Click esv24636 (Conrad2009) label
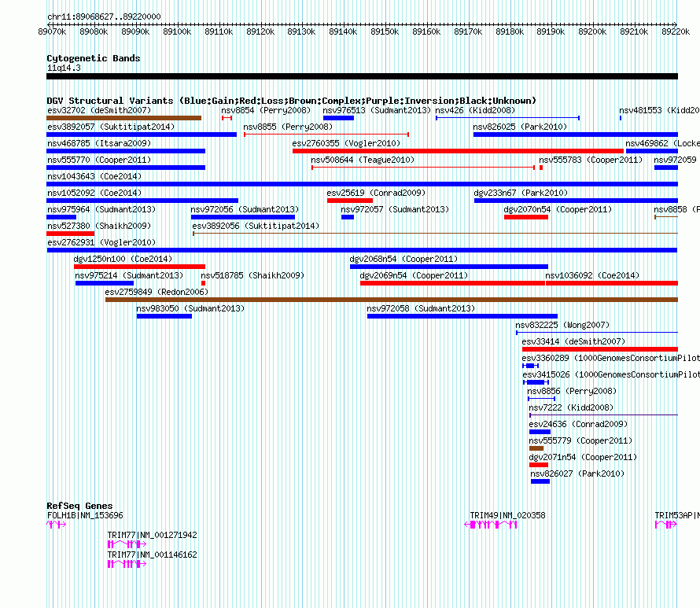The width and height of the screenshot is (700, 608). (578, 424)
